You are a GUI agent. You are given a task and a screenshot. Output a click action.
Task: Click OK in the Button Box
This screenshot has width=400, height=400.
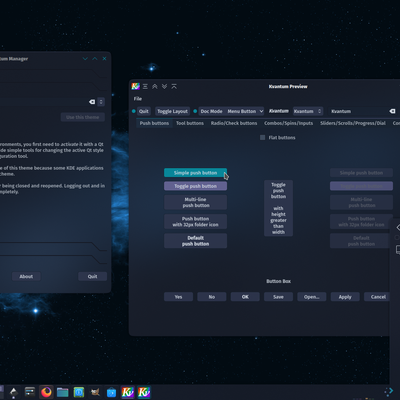click(x=245, y=297)
